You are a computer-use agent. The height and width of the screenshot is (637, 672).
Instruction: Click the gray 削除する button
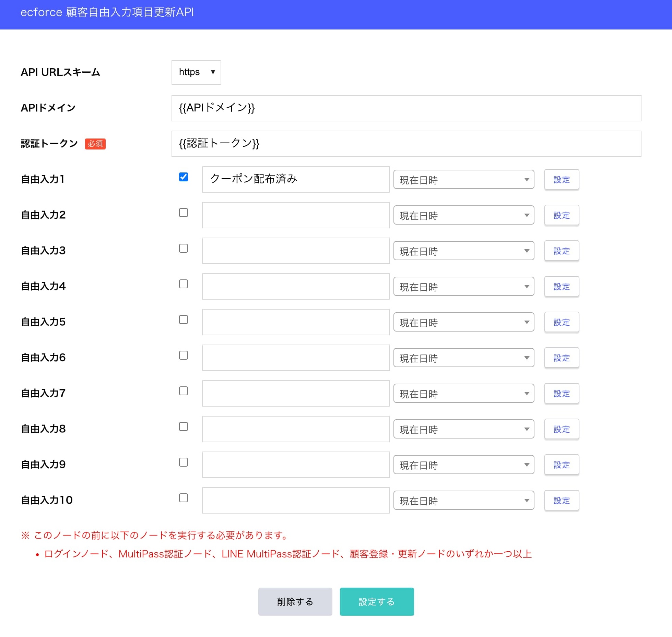pos(295,601)
